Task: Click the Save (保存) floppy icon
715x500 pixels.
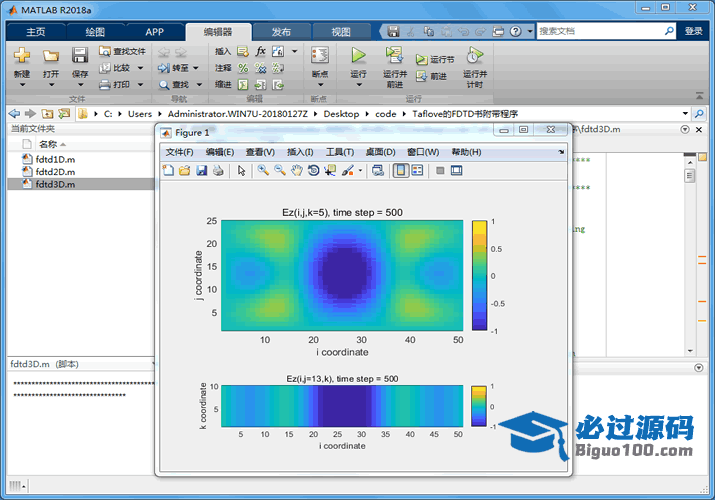Action: tap(80, 56)
